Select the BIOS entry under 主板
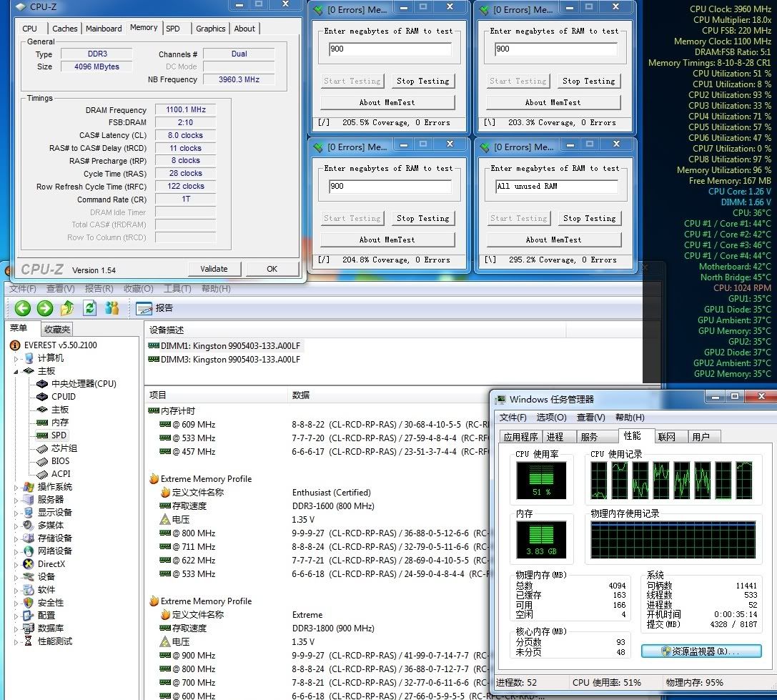Image resolution: width=777 pixels, height=700 pixels. 60,461
